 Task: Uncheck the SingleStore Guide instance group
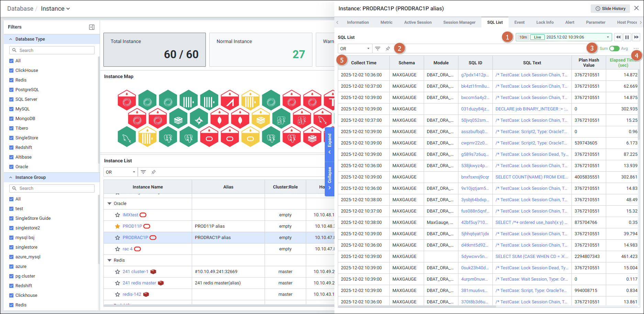click(11, 218)
